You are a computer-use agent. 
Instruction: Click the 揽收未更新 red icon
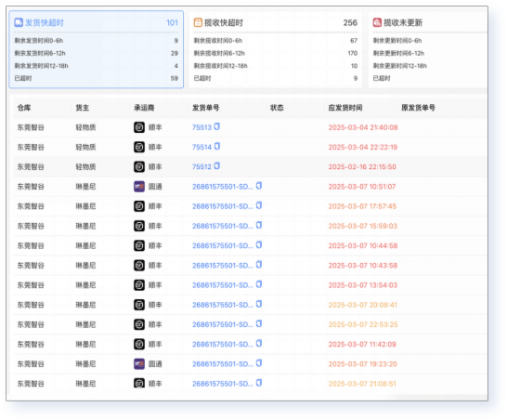click(x=377, y=22)
